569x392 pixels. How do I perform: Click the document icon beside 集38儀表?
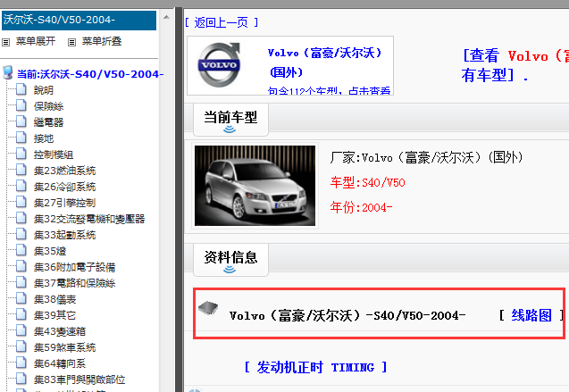coord(21,298)
